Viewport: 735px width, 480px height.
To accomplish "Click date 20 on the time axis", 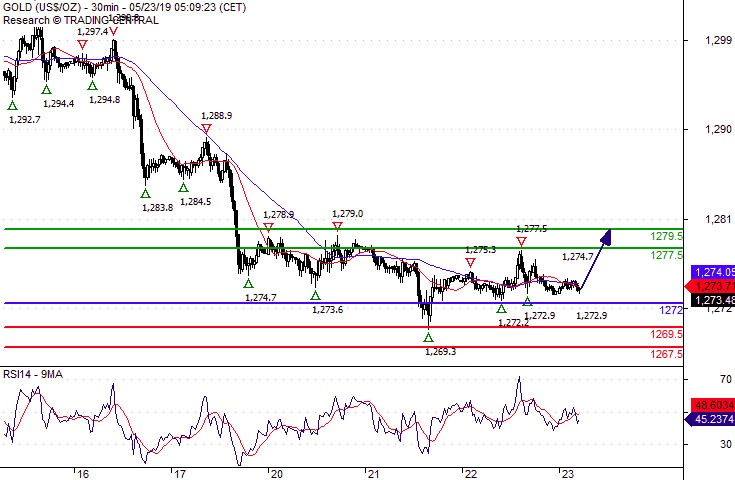I will coord(277,474).
